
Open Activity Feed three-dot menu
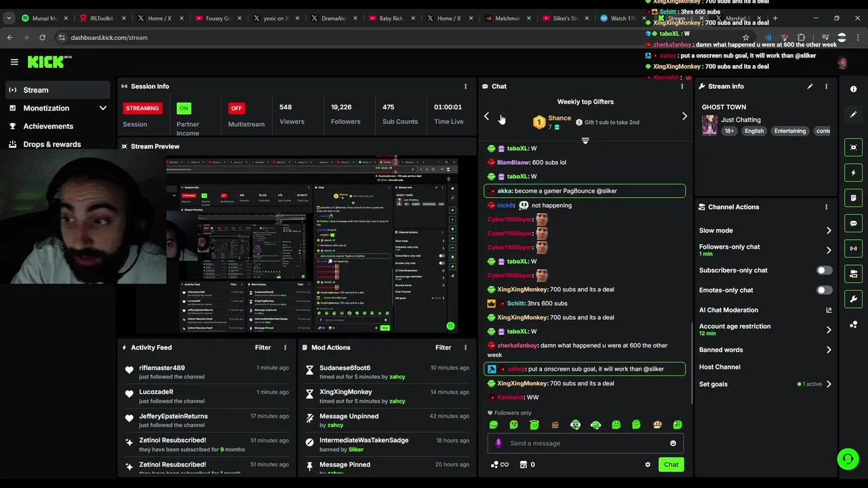[x=285, y=347]
